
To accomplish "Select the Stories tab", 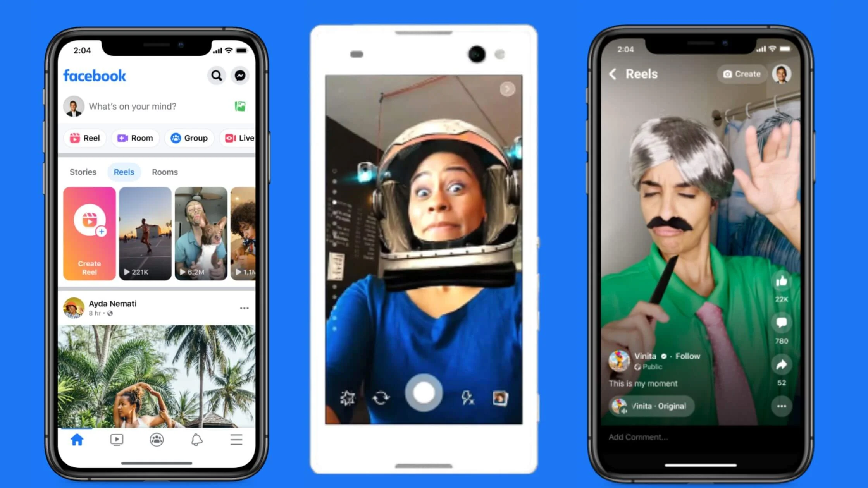I will click(82, 172).
